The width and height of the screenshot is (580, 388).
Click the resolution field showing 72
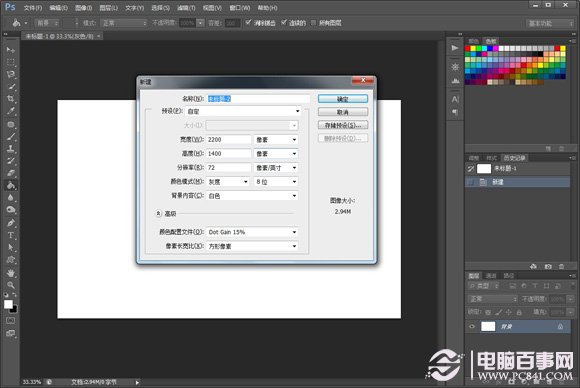pos(228,168)
